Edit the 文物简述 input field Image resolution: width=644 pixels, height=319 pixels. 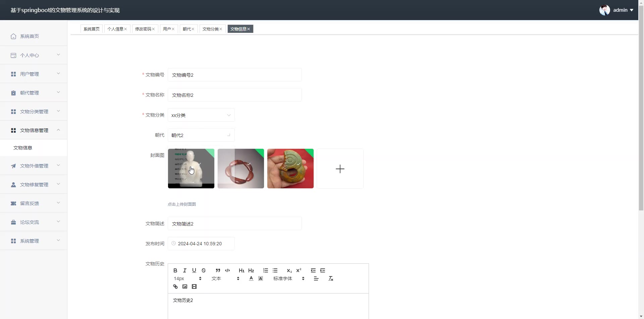pos(234,224)
